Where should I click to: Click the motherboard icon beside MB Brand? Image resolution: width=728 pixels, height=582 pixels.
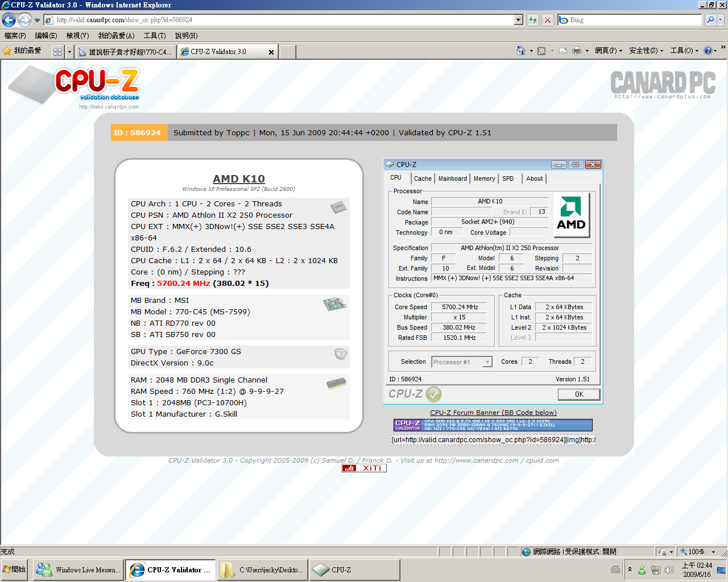pyautogui.click(x=335, y=304)
